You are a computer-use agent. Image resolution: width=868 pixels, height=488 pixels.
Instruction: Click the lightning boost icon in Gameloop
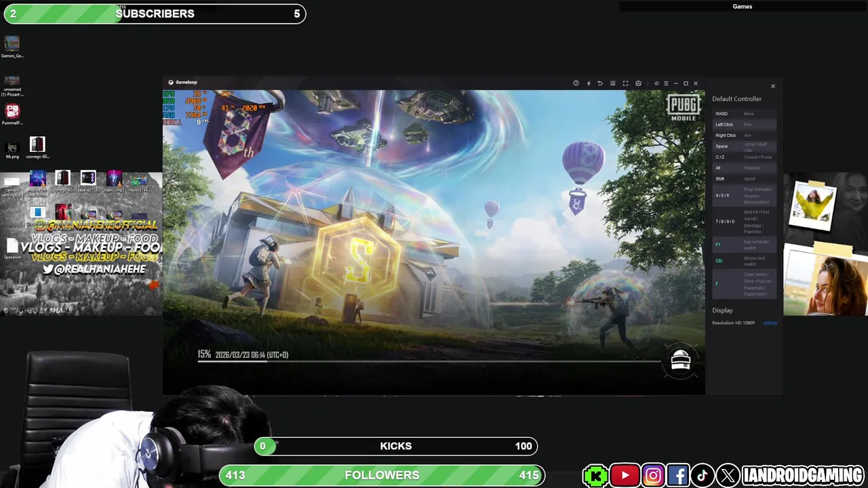pos(589,83)
